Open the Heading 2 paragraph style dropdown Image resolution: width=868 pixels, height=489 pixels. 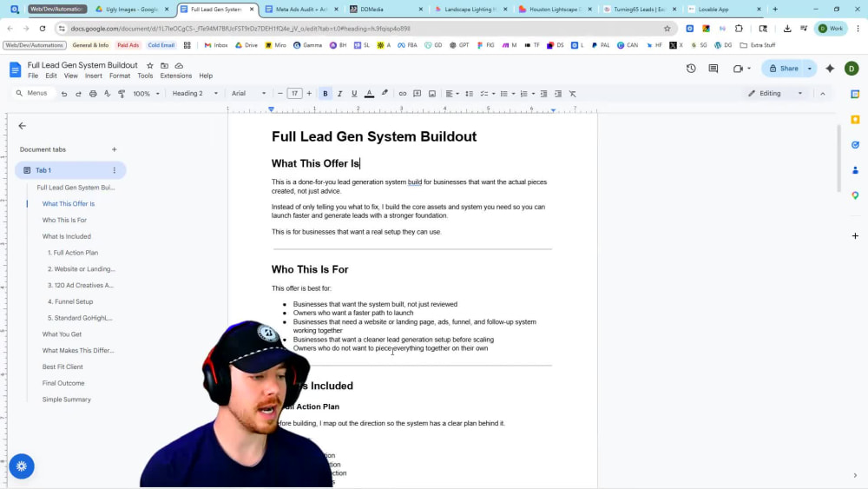(x=194, y=94)
